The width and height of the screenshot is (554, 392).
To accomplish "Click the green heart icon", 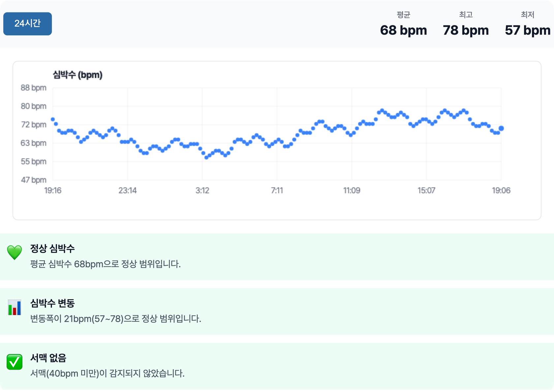I will click(x=15, y=253).
